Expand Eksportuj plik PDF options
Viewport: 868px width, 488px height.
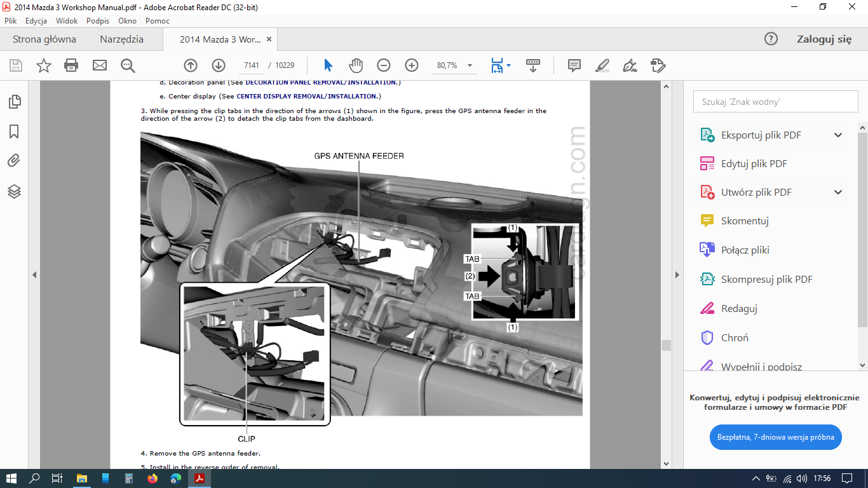click(x=838, y=135)
